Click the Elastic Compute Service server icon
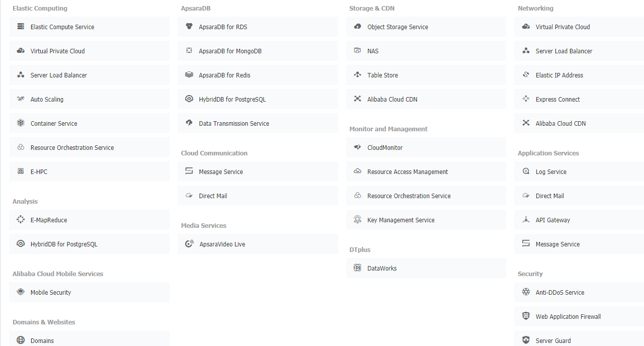Screen dimensions: 644x346 21,27
